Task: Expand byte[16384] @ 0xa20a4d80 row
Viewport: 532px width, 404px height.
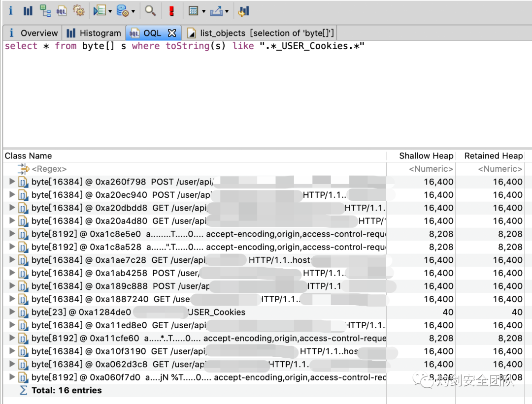Action: point(12,220)
